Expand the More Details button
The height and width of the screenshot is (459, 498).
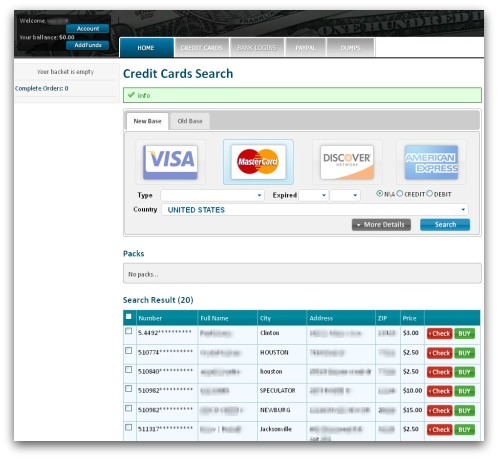click(381, 225)
